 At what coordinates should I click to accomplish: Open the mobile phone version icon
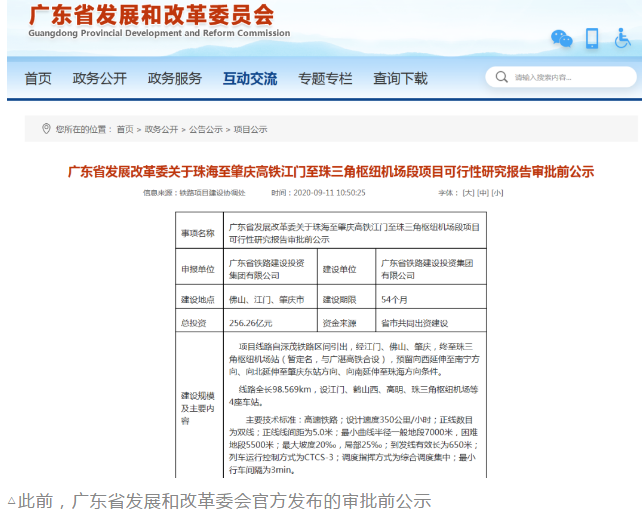(x=592, y=38)
